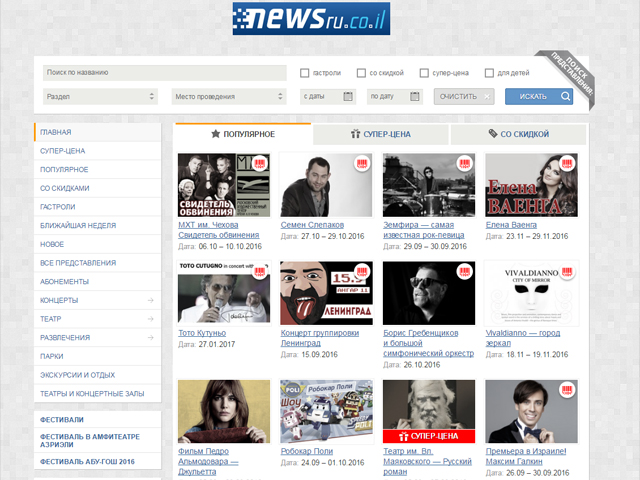Open Театры и концертные залы in sidebar

98,394
